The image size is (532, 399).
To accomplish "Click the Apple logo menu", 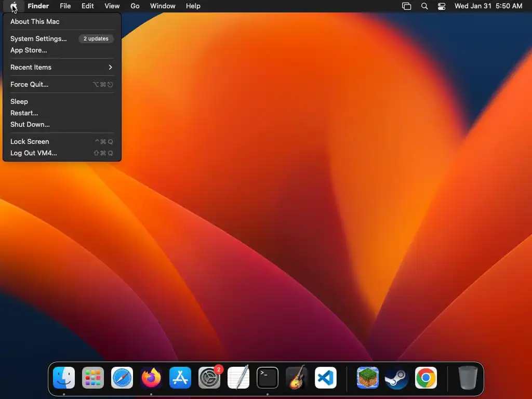I will 14,6.
